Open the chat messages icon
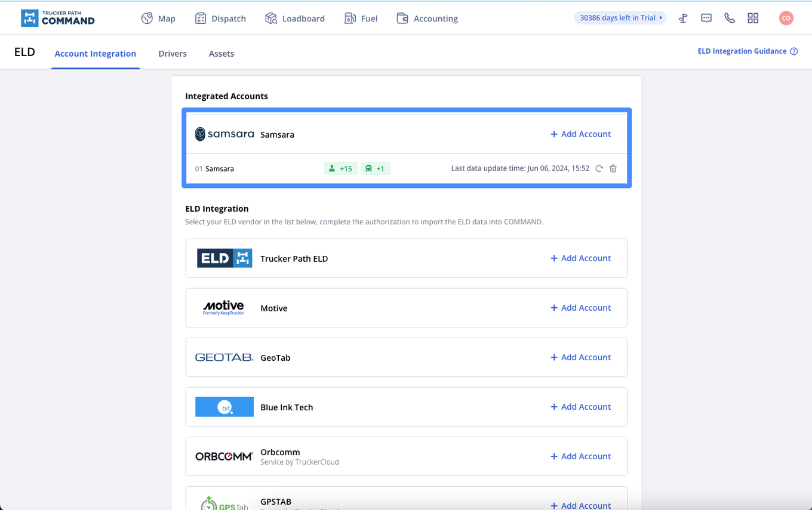 (706, 18)
